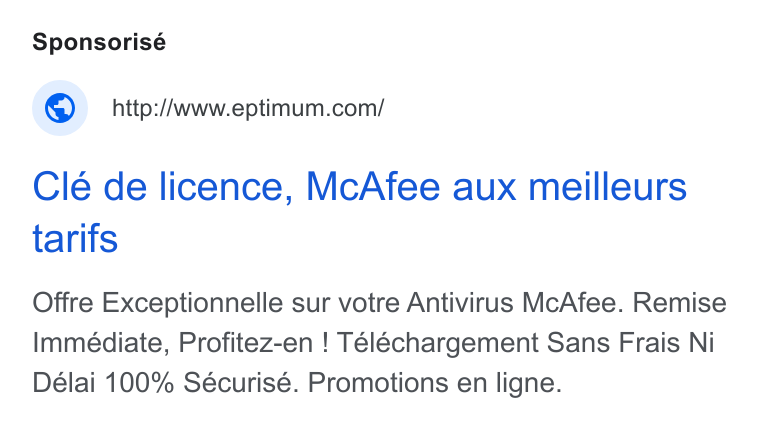Click the 'Profitez-en !' phrase
Image resolution: width=760 pixels, height=426 pixels.
click(253, 343)
